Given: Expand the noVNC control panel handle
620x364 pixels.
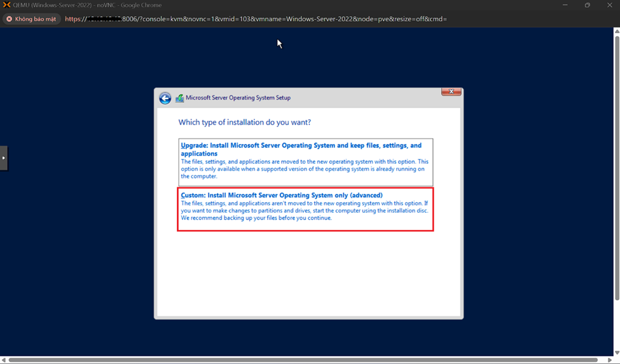Looking at the screenshot, I should (3, 158).
